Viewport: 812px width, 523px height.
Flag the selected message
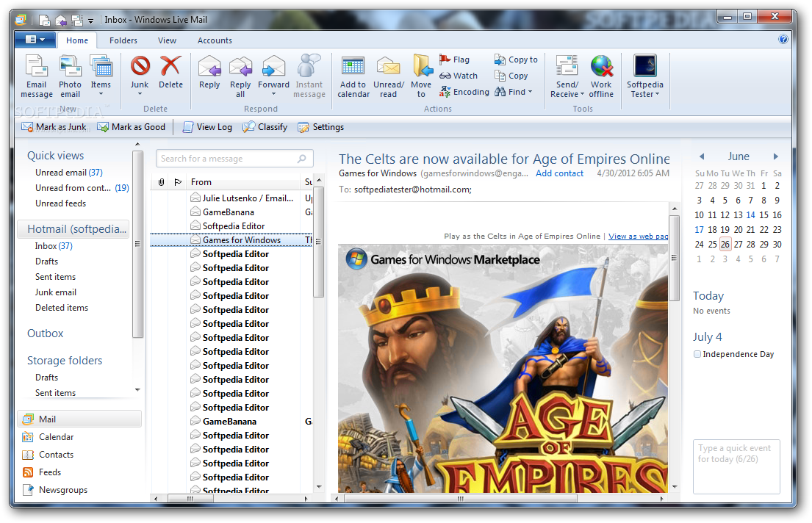coord(455,59)
